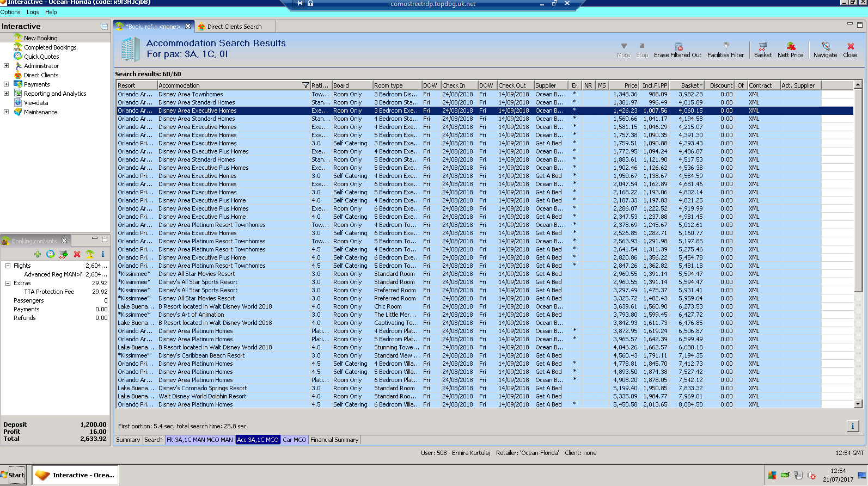Image resolution: width=868 pixels, height=486 pixels.
Task: Expand the Reporting and Analytics node
Action: click(x=6, y=94)
